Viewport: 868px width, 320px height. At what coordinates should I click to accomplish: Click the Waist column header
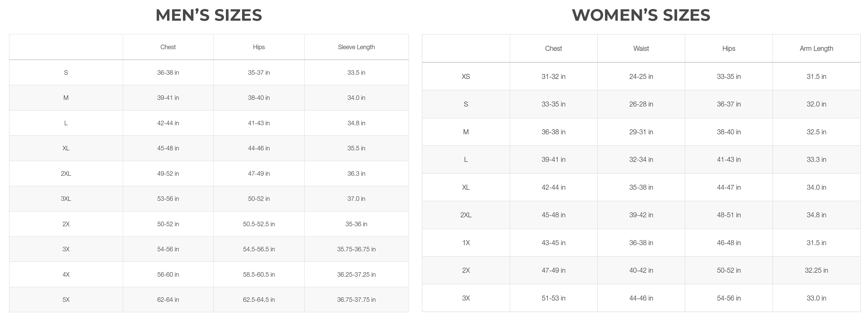641,49
